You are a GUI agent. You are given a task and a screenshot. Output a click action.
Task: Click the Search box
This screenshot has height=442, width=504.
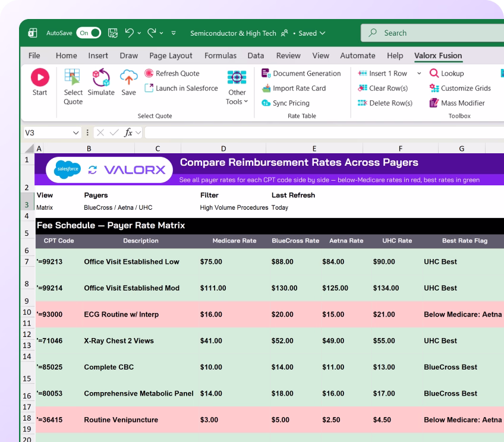[432, 33]
